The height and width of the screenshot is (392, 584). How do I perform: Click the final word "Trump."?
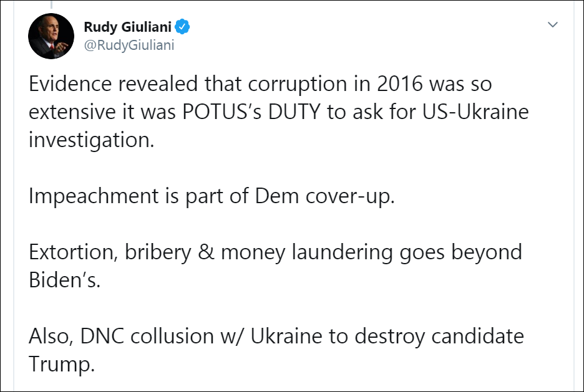(62, 365)
